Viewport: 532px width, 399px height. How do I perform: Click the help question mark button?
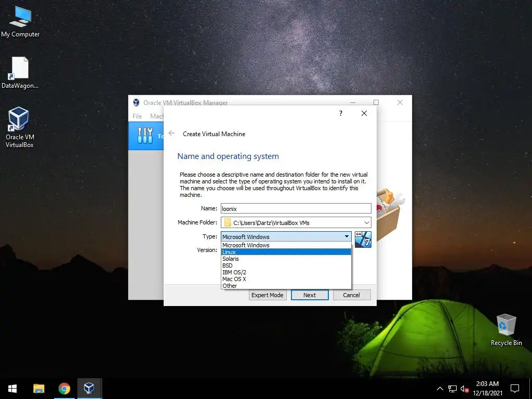(341, 113)
